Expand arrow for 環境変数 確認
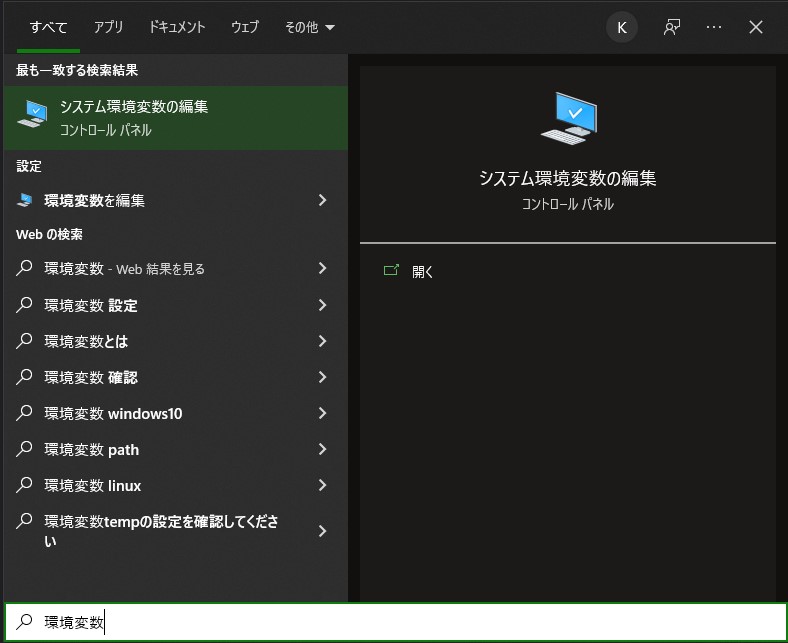The height and width of the screenshot is (643, 788). 323,377
